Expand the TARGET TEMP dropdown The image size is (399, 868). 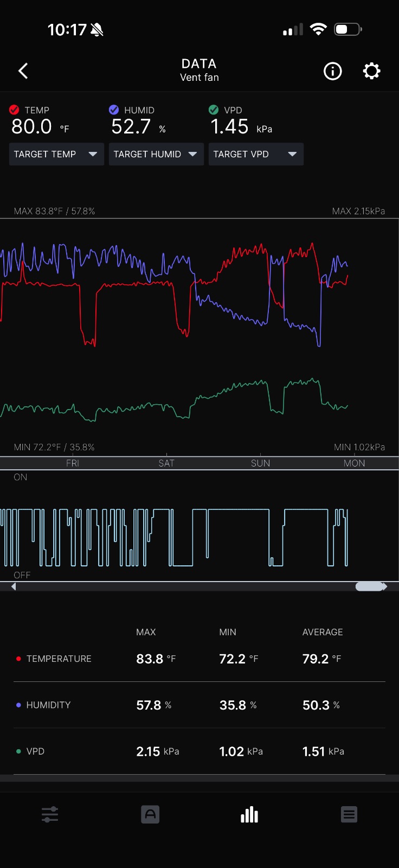(56, 154)
